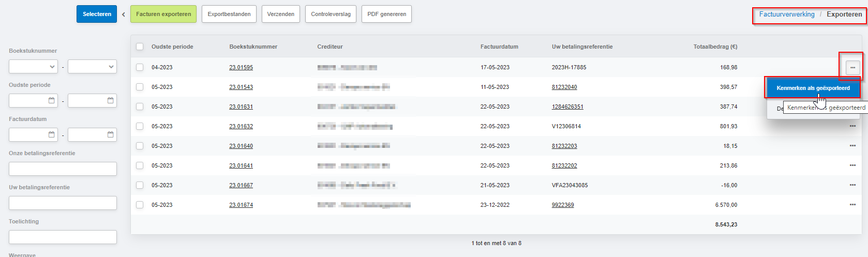Viewport: 868px width, 257px height.
Task: Open invoice link 23.01543
Action: 241,87
